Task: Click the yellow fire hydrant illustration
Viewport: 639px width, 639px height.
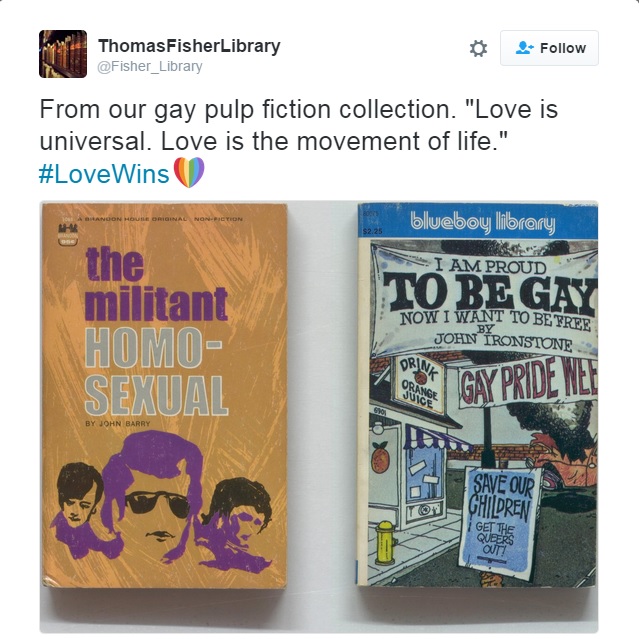Action: (x=385, y=542)
